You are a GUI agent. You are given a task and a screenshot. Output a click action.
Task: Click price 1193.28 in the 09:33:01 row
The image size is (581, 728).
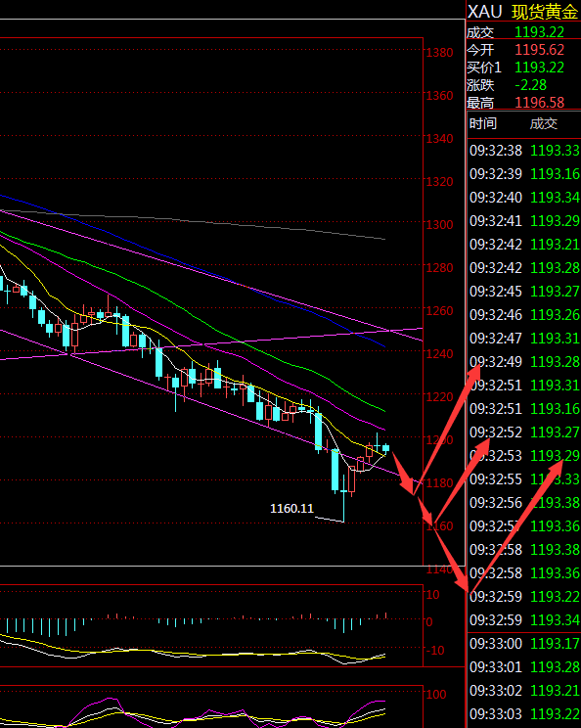coord(555,667)
